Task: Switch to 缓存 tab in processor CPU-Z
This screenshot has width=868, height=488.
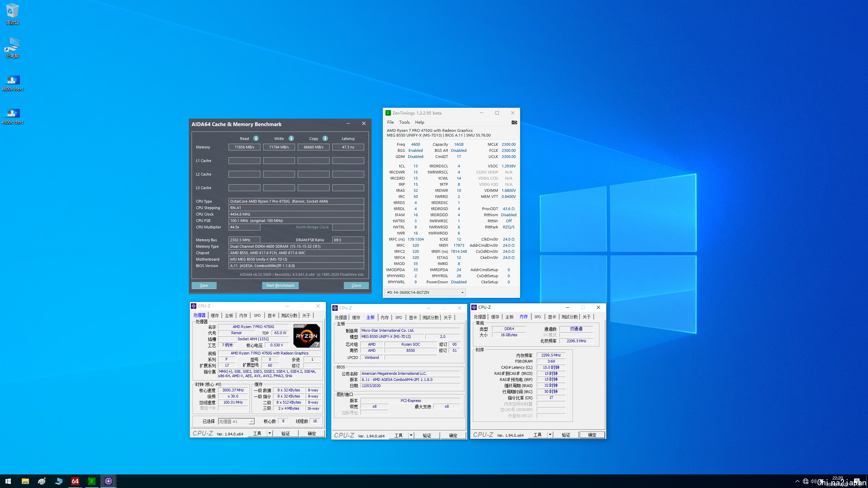Action: coord(215,316)
